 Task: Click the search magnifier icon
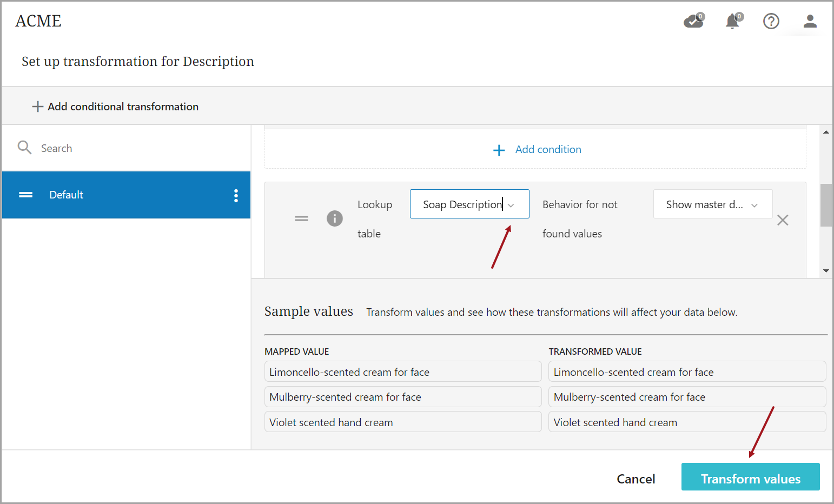tap(24, 148)
